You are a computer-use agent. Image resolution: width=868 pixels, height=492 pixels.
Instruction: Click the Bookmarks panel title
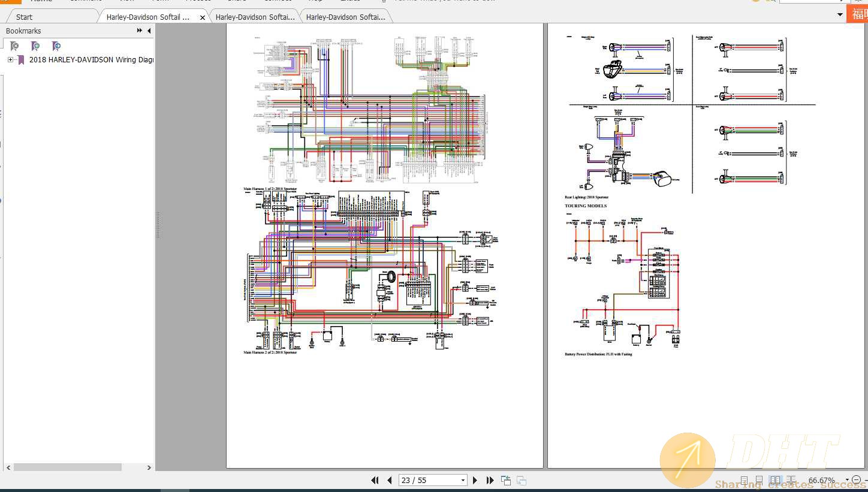[x=23, y=31]
